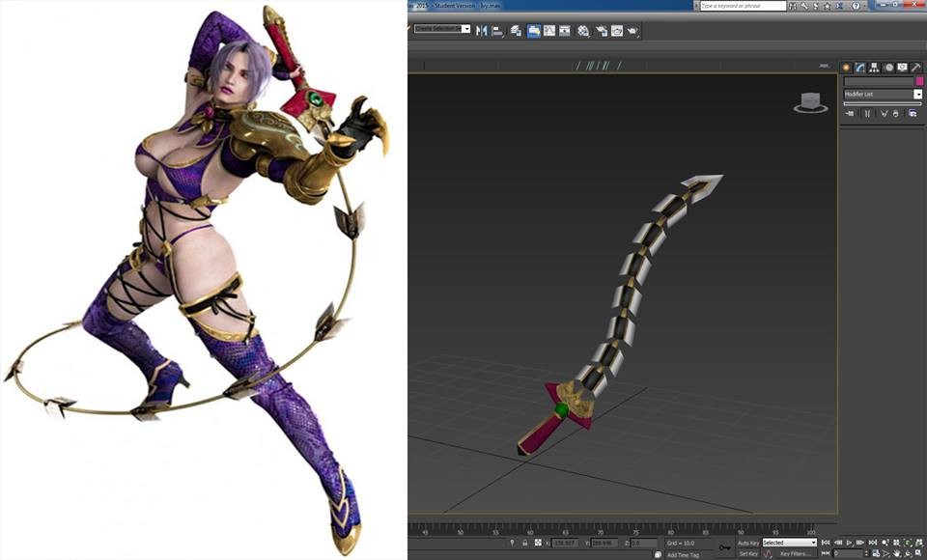
Task: Open the Material Editor icon
Action: [x=583, y=31]
